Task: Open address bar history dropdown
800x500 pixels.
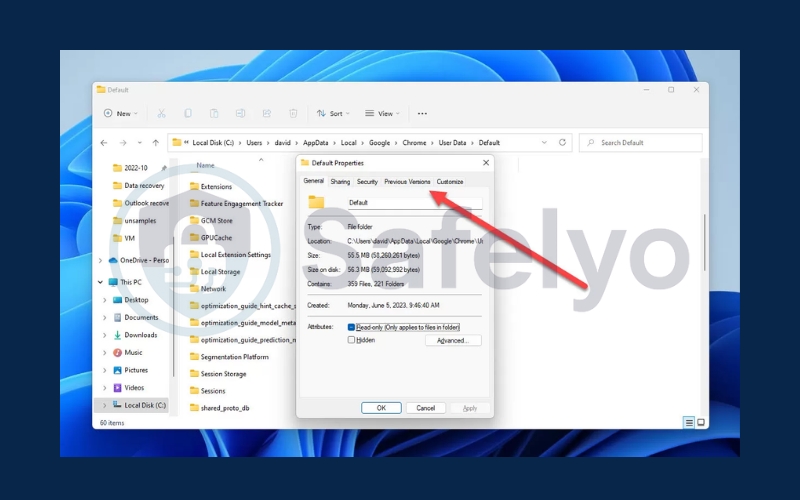Action: (x=544, y=142)
